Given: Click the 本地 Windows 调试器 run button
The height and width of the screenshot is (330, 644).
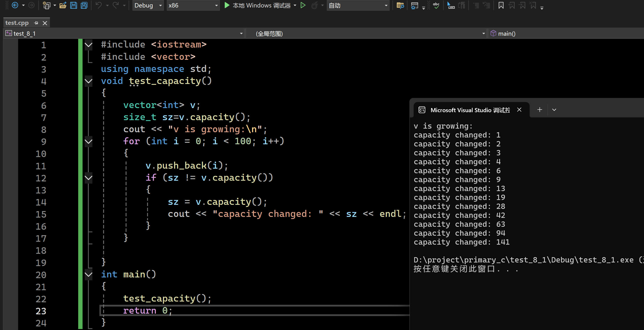Looking at the screenshot, I should pos(258,5).
